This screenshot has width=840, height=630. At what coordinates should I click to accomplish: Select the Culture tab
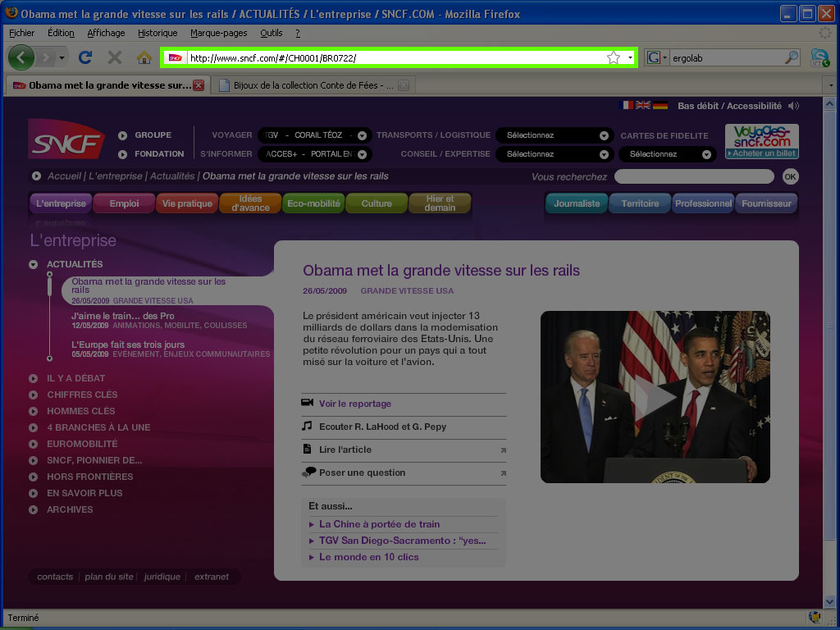click(377, 203)
